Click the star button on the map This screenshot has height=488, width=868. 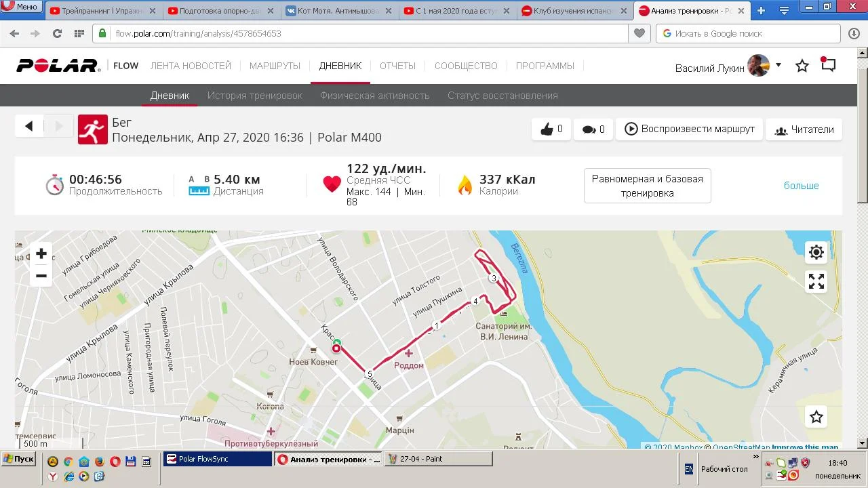point(816,417)
